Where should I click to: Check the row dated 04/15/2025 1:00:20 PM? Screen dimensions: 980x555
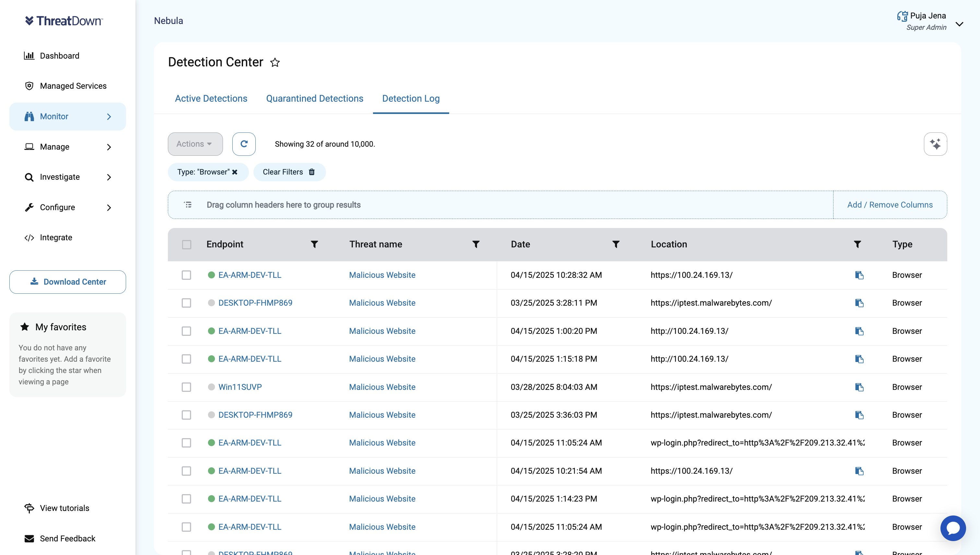pos(186,331)
